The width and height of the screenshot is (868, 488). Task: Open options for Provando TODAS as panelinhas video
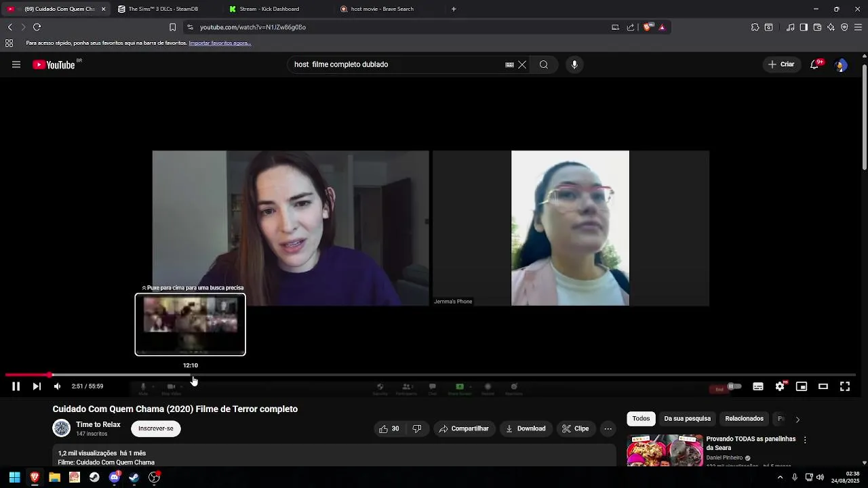click(805, 440)
